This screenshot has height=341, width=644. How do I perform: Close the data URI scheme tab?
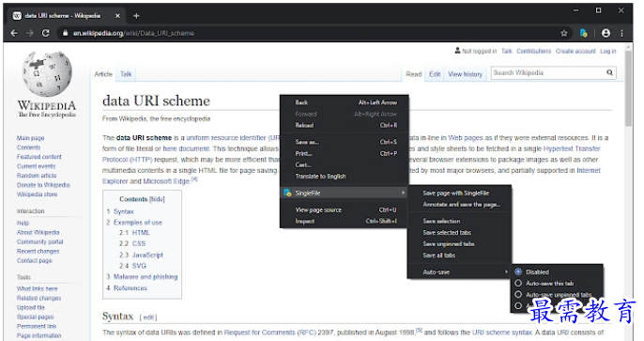(117, 16)
